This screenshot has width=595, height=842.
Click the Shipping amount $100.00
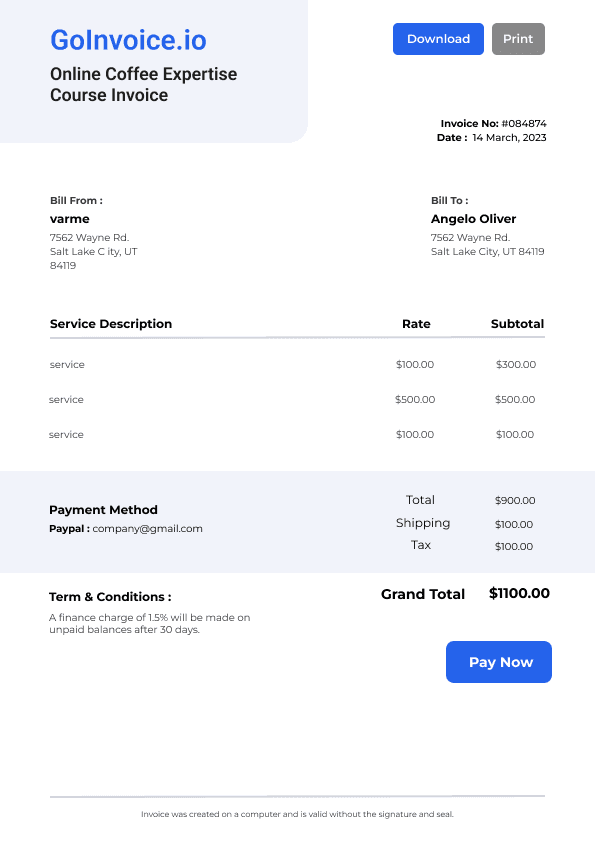pyautogui.click(x=514, y=524)
